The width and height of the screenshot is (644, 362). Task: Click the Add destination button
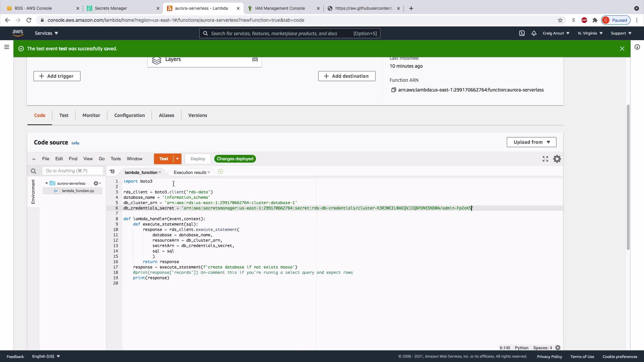pyautogui.click(x=346, y=76)
